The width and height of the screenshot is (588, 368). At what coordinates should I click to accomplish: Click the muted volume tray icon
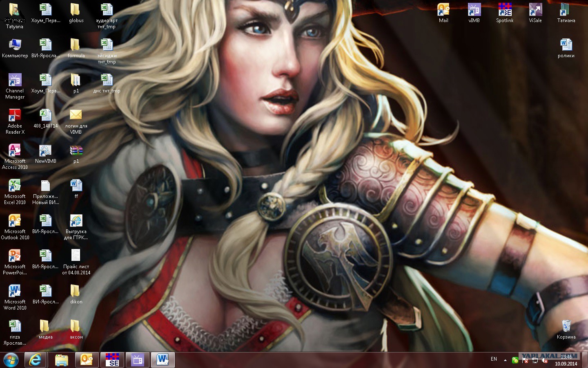click(x=545, y=361)
